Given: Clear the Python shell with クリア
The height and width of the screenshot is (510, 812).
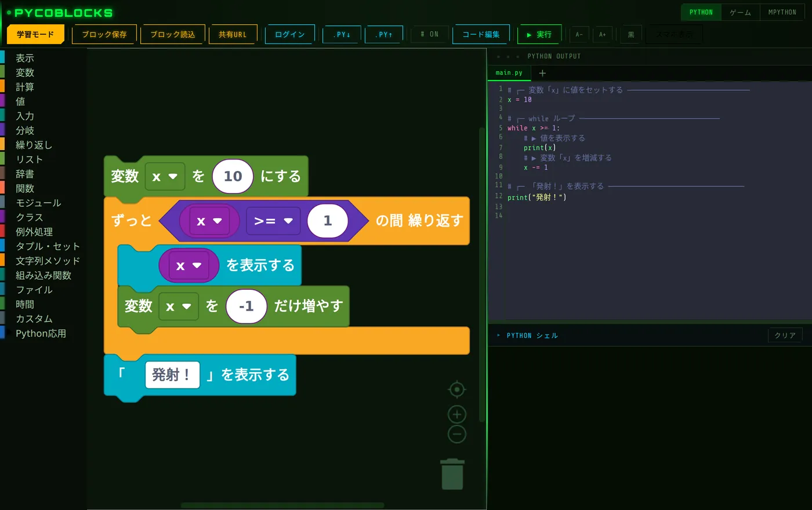Looking at the screenshot, I should tap(785, 335).
